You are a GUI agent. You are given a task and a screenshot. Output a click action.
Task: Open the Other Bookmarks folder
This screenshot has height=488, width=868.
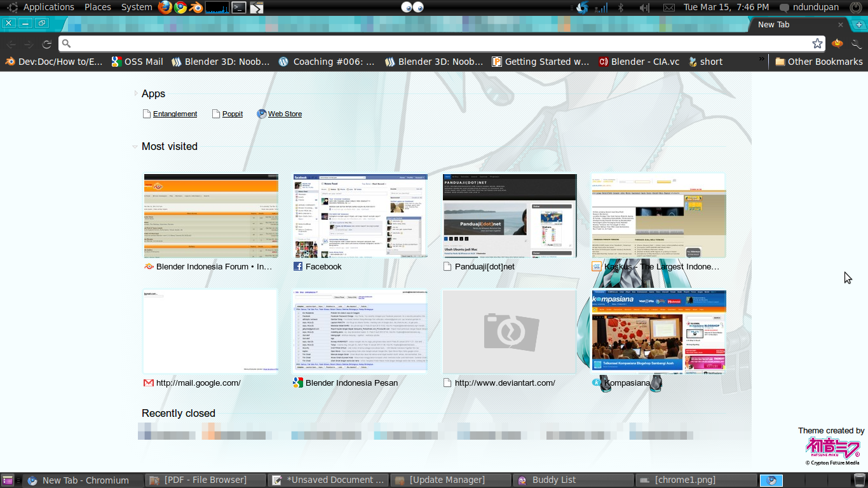[x=818, y=62]
